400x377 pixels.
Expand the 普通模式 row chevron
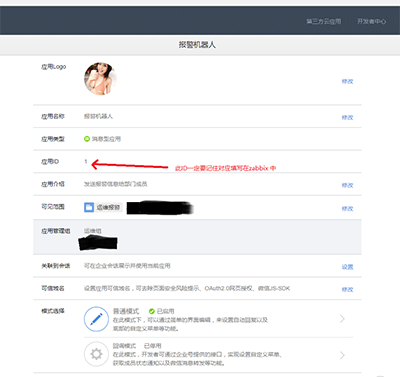click(342, 319)
